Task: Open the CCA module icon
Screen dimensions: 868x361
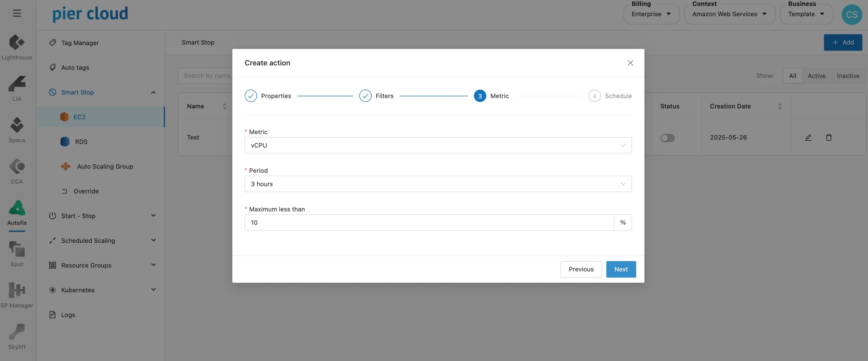Action: tap(17, 167)
